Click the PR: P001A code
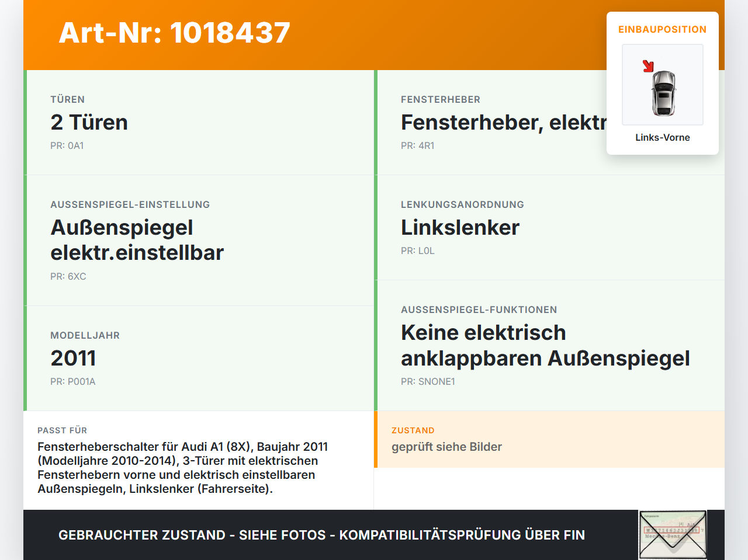The image size is (748, 560). point(73,381)
